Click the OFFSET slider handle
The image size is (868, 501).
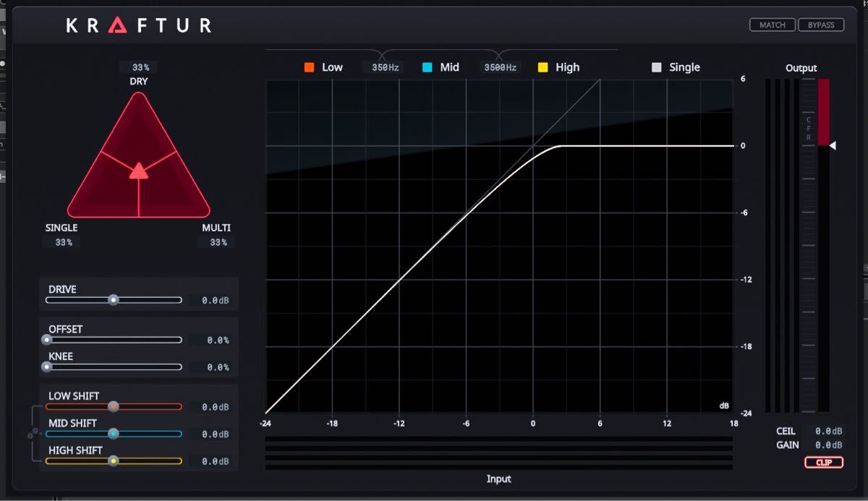[x=47, y=340]
